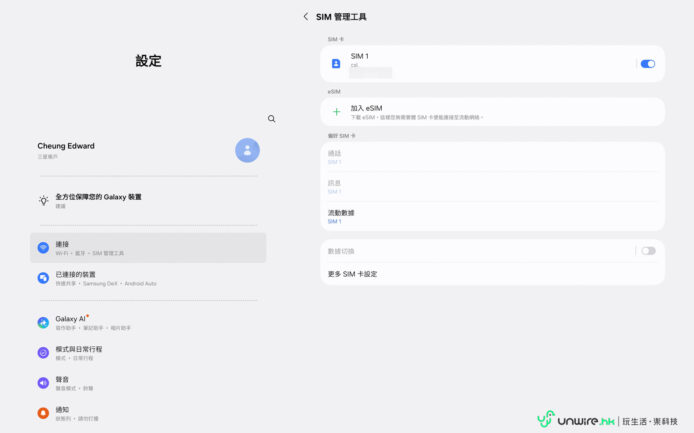
Task: Tap the green plus eSIM icon
Action: click(x=336, y=112)
